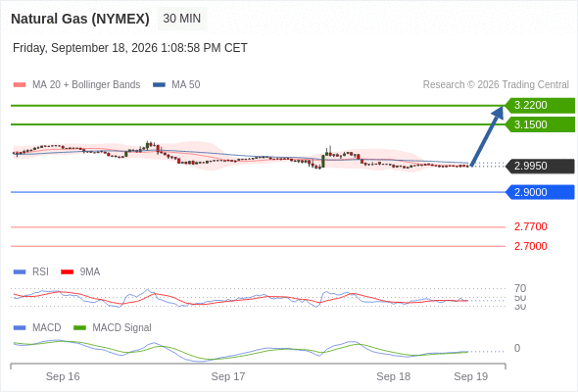The width and height of the screenshot is (578, 392).
Task: Click the Sep 16 date axis label
Action: coord(63,376)
